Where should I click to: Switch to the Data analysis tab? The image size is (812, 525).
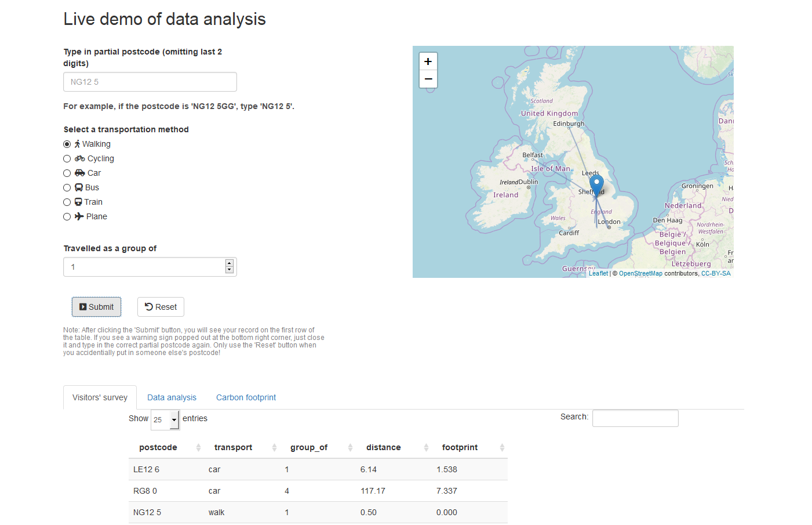(x=172, y=397)
